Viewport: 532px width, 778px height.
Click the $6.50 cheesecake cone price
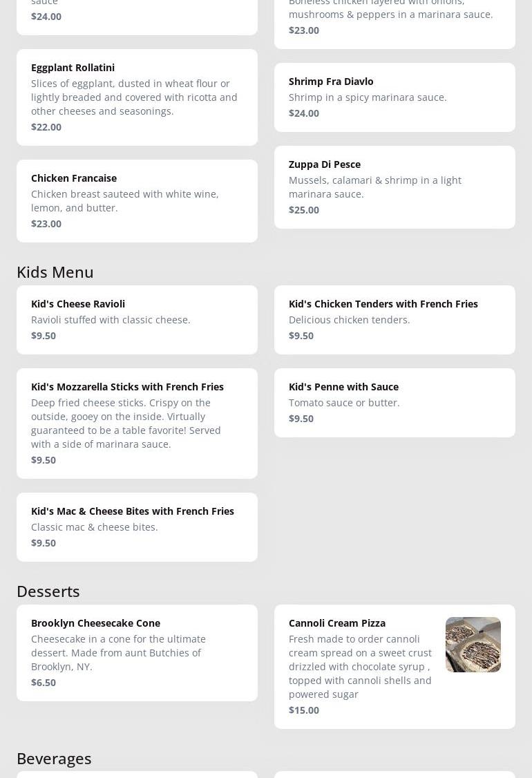(44, 682)
